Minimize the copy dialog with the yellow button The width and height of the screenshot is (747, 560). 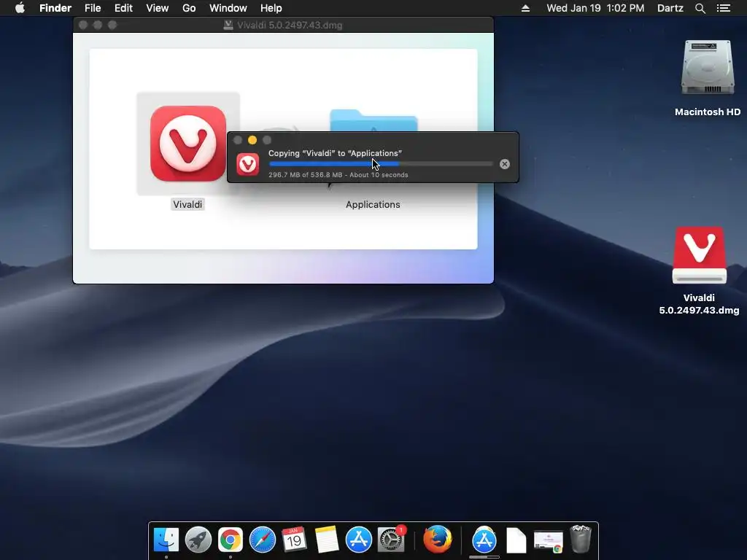(252, 140)
